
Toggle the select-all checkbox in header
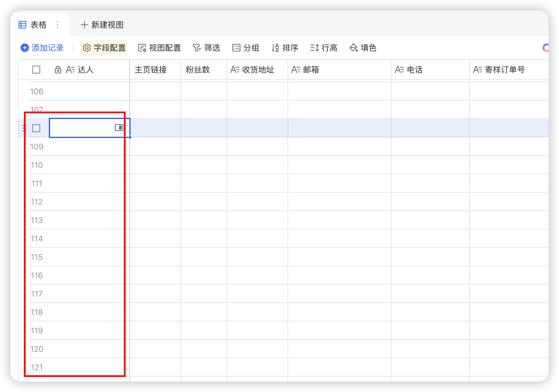point(36,70)
